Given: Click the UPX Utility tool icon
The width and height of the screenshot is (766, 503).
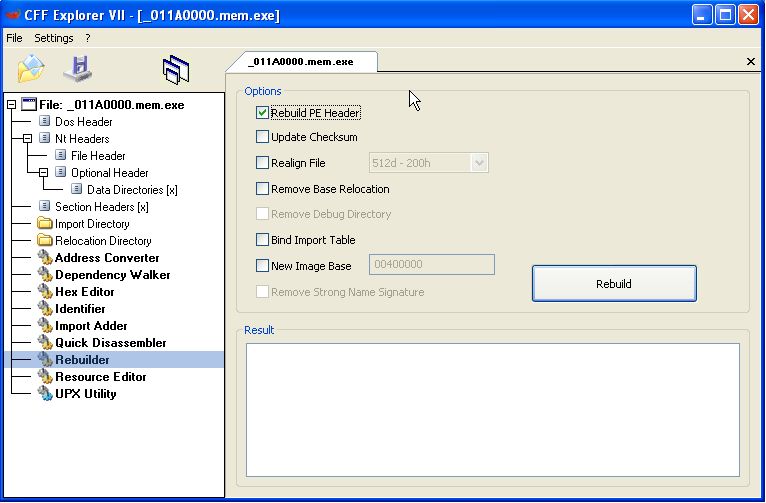Looking at the screenshot, I should tap(45, 394).
